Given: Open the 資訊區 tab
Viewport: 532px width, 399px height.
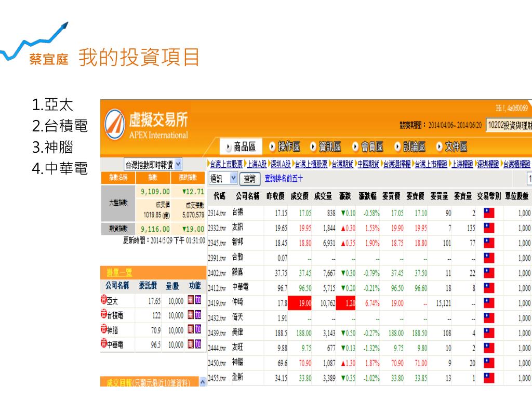Looking at the screenshot, I should [326, 147].
